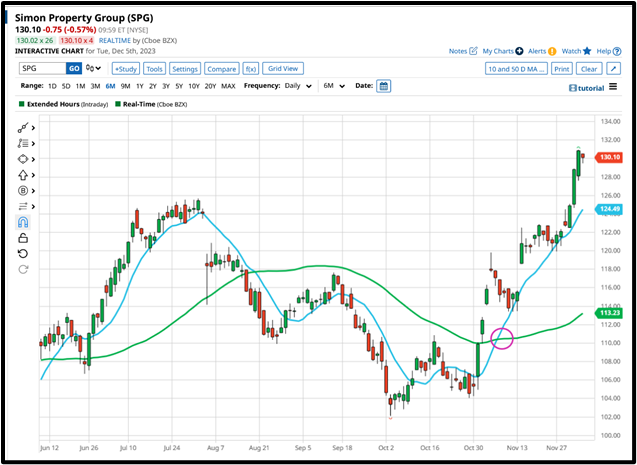Select the arrow marker tool icon
Viewport: 637px width, 465px height.
pyautogui.click(x=23, y=175)
